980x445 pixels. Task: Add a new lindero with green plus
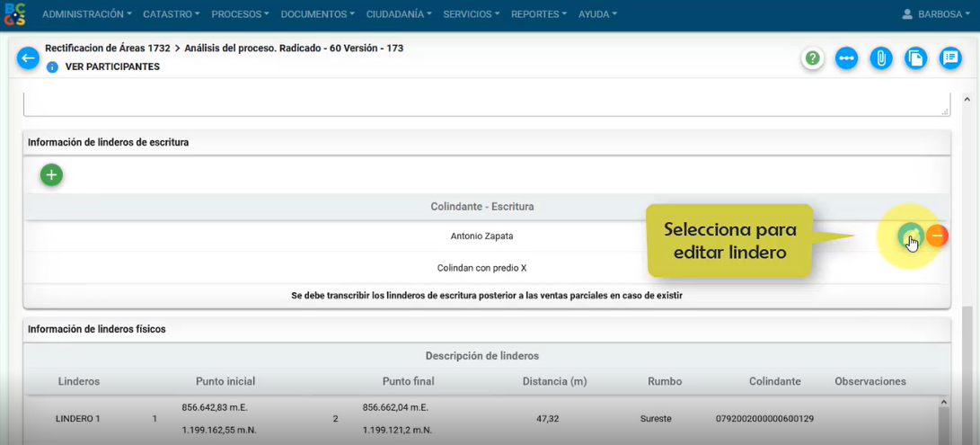51,175
